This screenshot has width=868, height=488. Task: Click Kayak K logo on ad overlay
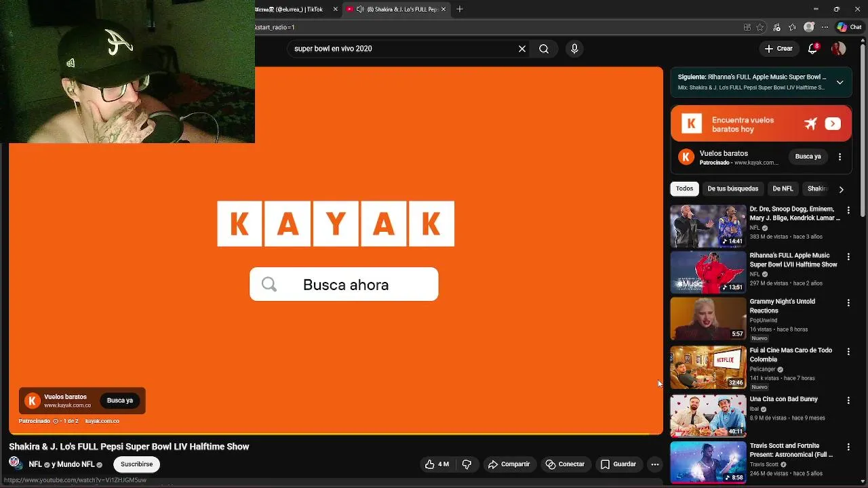pos(32,401)
